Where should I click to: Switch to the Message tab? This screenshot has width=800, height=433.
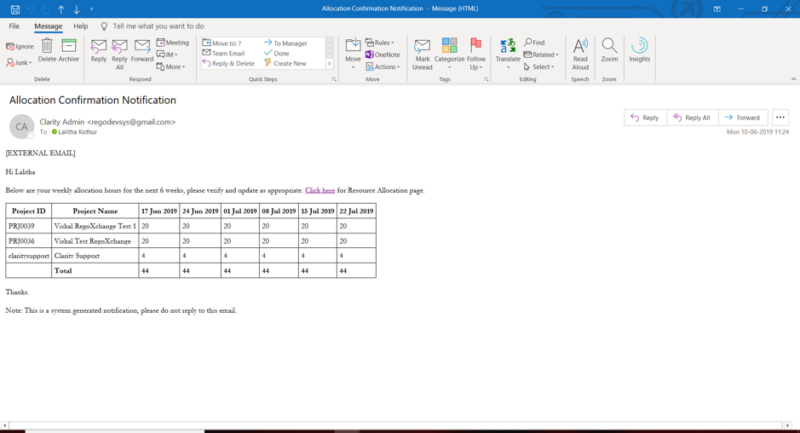coord(48,26)
